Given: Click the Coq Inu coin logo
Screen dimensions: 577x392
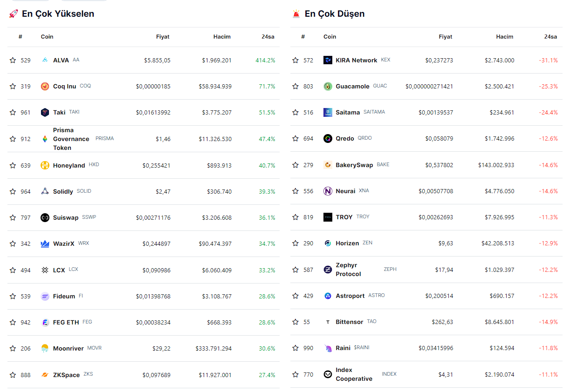Looking at the screenshot, I should click(x=45, y=86).
